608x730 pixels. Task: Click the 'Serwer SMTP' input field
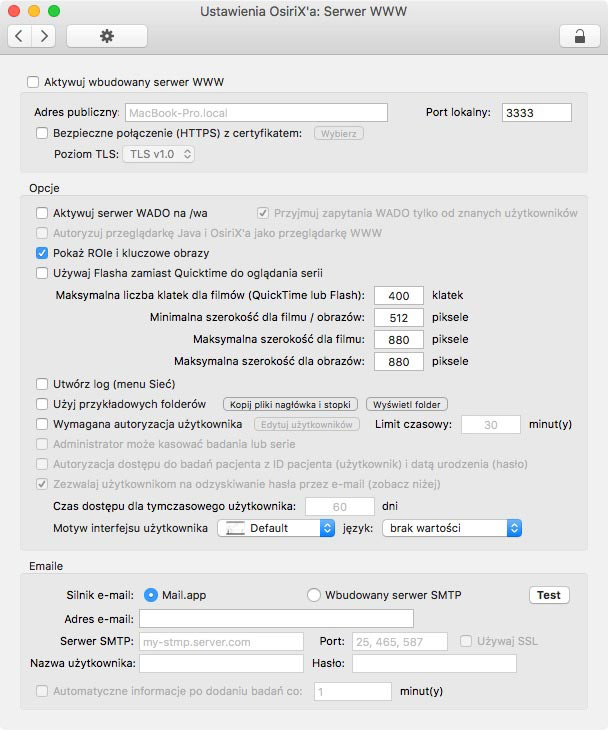222,642
